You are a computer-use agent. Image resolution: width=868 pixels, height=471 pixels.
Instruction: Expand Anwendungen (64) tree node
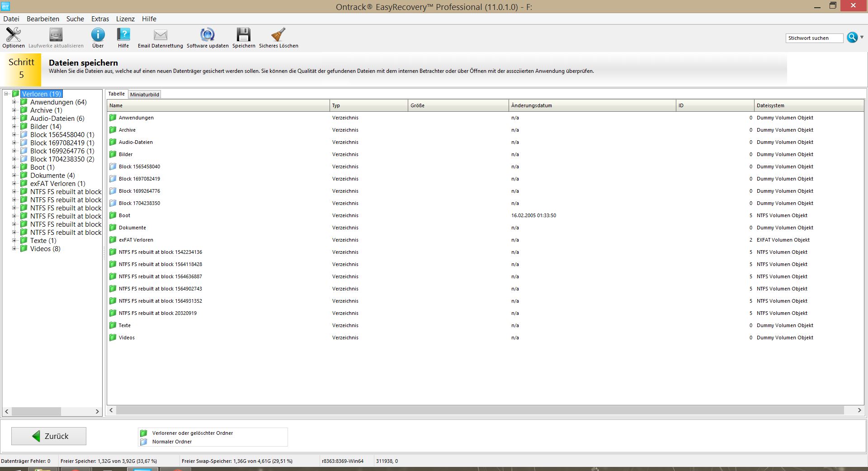(x=14, y=102)
